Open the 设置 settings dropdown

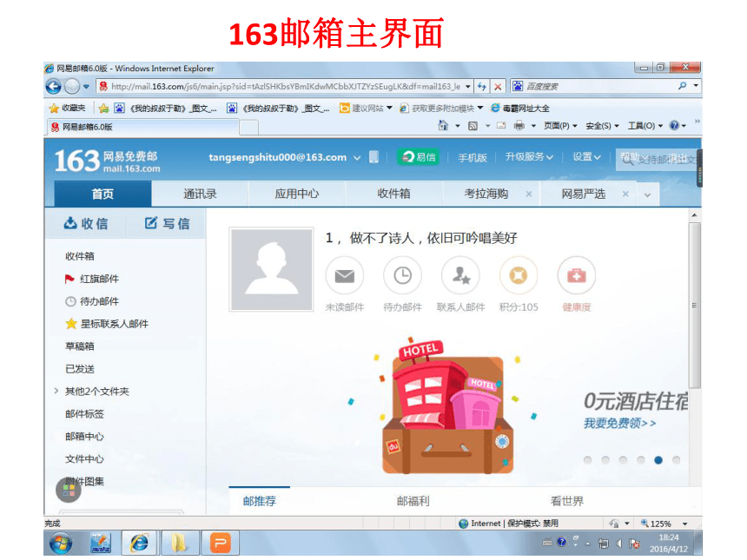coord(586,156)
